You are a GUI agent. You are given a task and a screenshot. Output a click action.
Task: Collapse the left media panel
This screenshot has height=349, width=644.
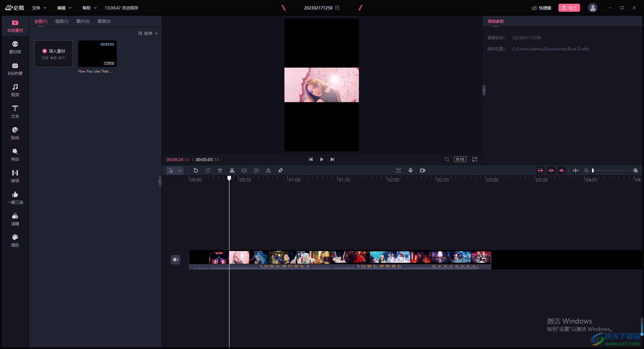click(x=160, y=182)
